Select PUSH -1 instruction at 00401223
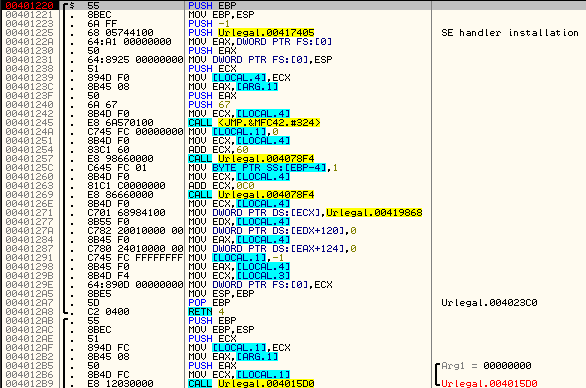The height and width of the screenshot is (388, 586). (209, 24)
